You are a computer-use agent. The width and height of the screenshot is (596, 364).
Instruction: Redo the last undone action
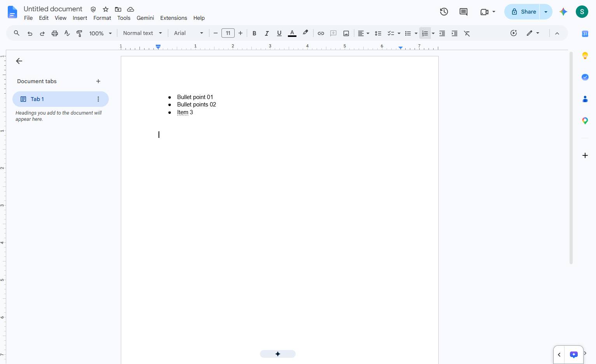point(42,33)
